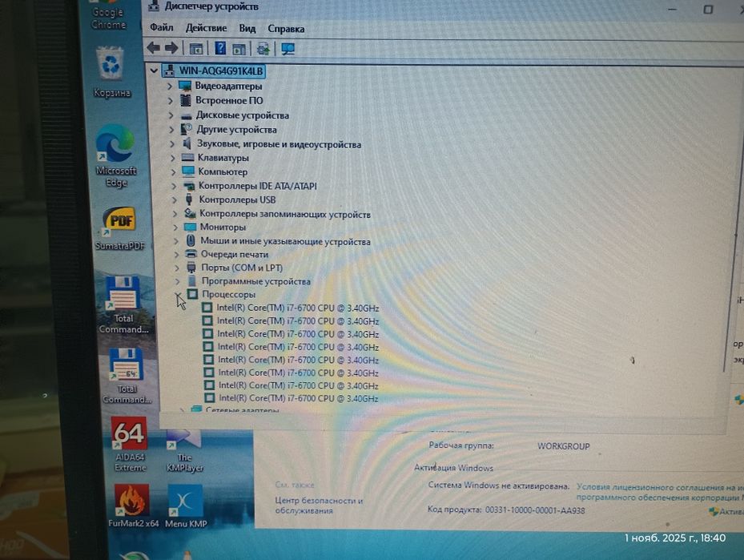Open Microsoft Edge desktop shortcut
The width and height of the screenshot is (744, 560).
pos(115,156)
